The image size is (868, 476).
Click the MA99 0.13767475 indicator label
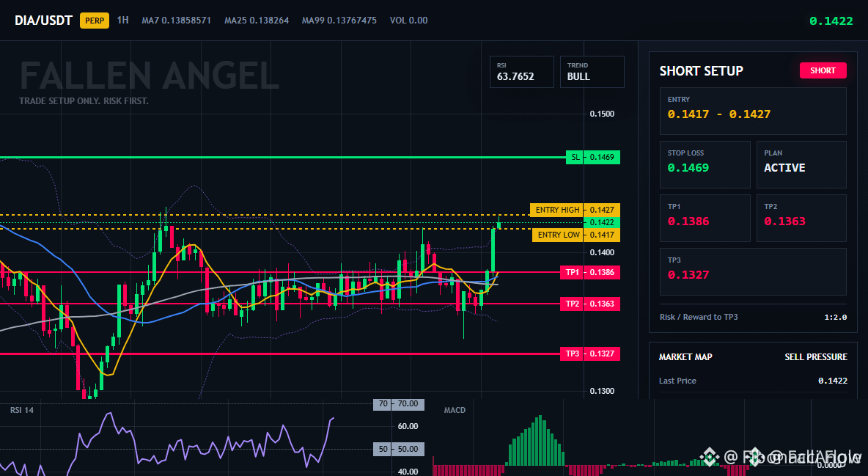click(339, 20)
